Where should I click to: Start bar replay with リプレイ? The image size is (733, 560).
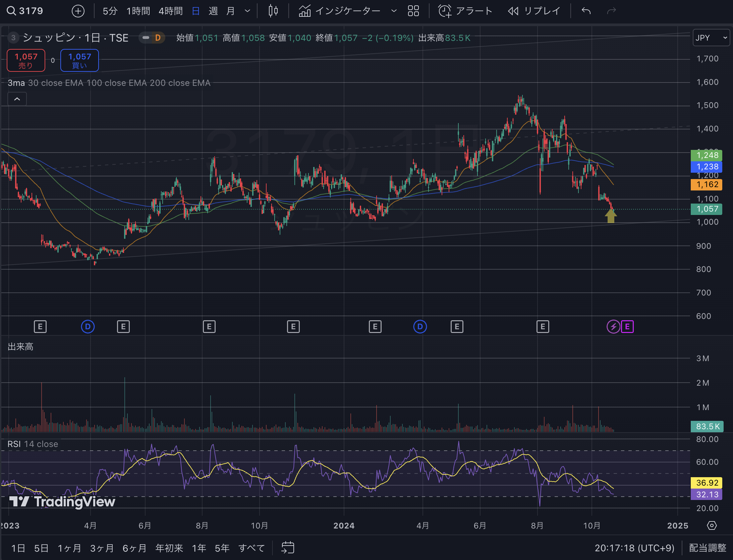pyautogui.click(x=533, y=11)
